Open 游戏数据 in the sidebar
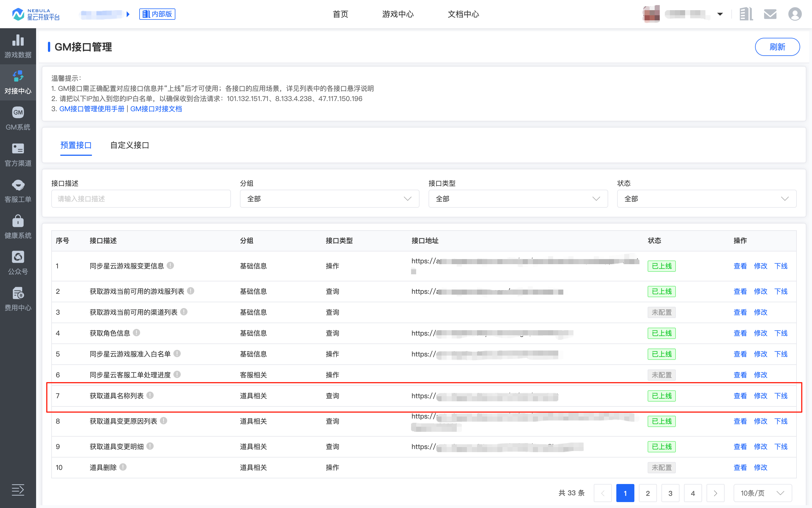The image size is (812, 508). click(18, 46)
